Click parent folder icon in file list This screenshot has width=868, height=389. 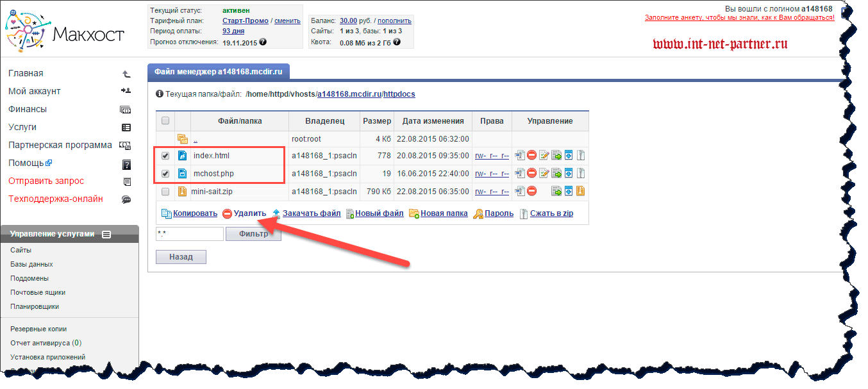[x=183, y=138]
